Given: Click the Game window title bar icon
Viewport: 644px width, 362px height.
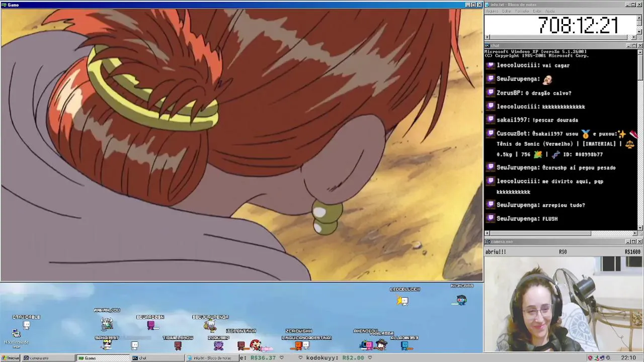Looking at the screenshot, I should click(x=4, y=5).
